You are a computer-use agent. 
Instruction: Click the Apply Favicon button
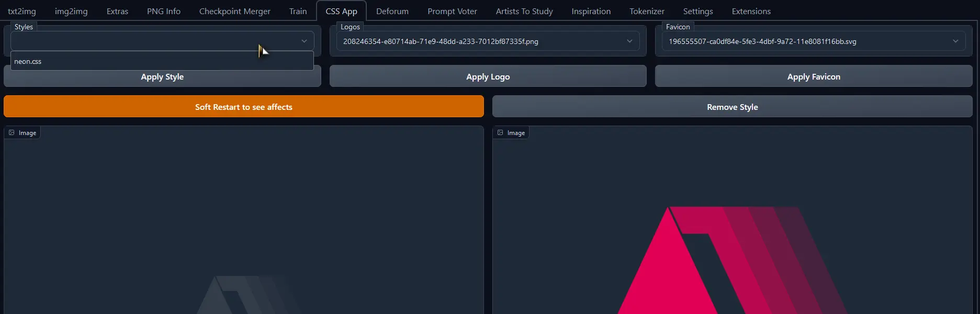(x=814, y=76)
